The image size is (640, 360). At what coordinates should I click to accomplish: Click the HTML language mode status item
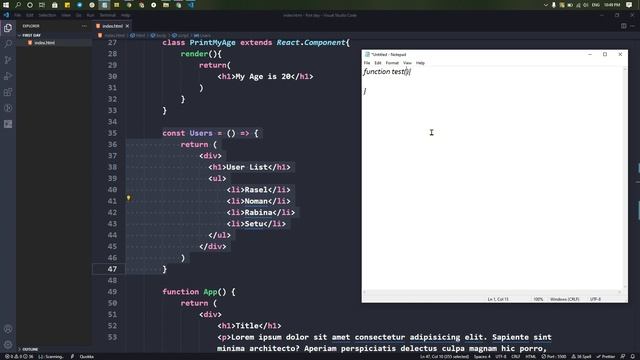pos(531,357)
